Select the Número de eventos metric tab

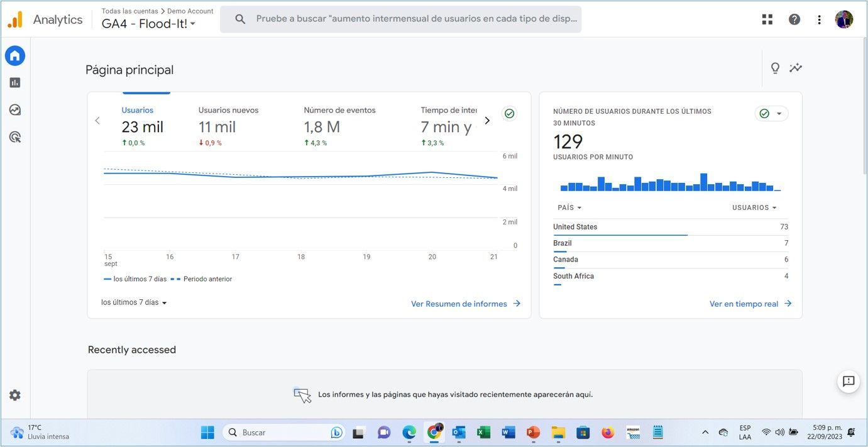click(x=339, y=126)
